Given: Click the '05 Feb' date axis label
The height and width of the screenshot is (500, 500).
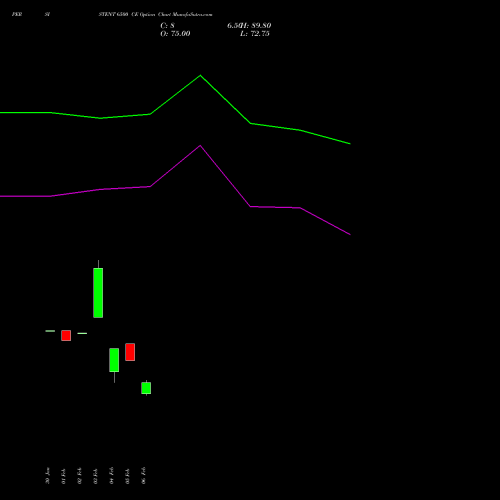Looking at the screenshot, I should click(127, 476).
